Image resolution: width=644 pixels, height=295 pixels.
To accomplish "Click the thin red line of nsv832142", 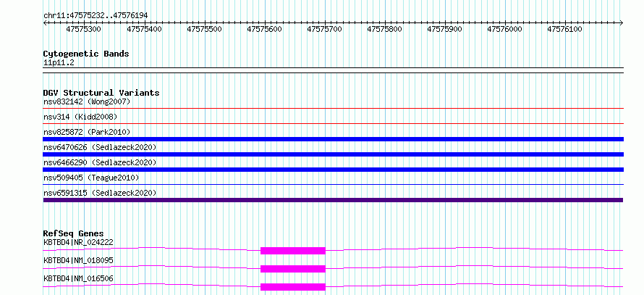I will [x=334, y=108].
